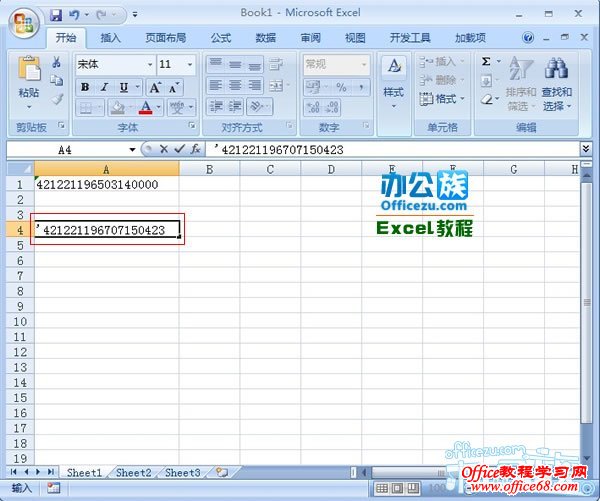This screenshot has height=501, width=600.
Task: Open the Sheet2 worksheet tab
Action: point(133,472)
